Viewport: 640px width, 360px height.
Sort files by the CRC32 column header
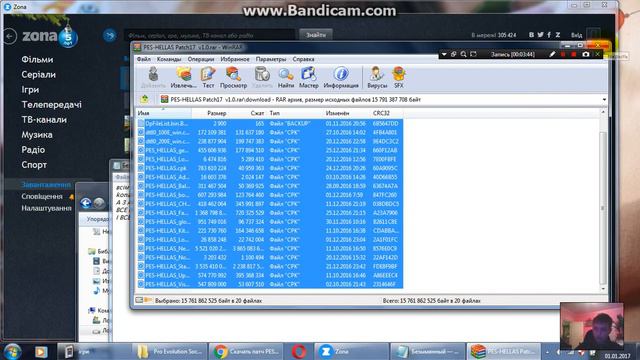[386, 113]
